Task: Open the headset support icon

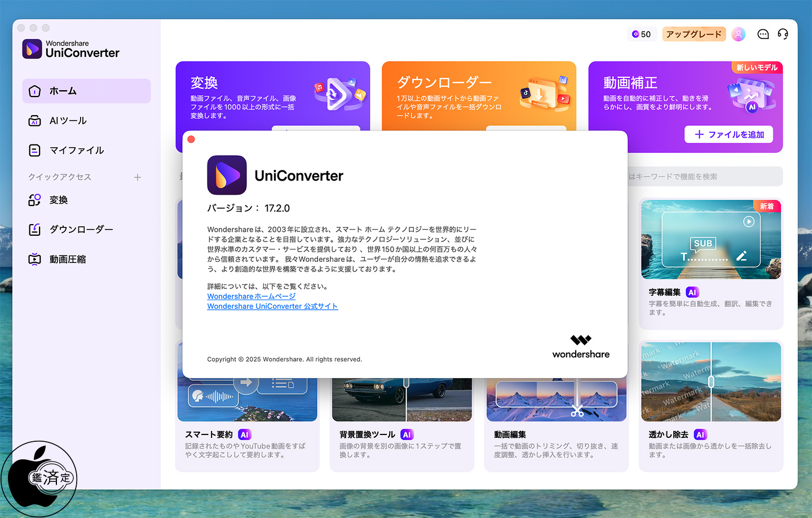Action: tap(783, 34)
